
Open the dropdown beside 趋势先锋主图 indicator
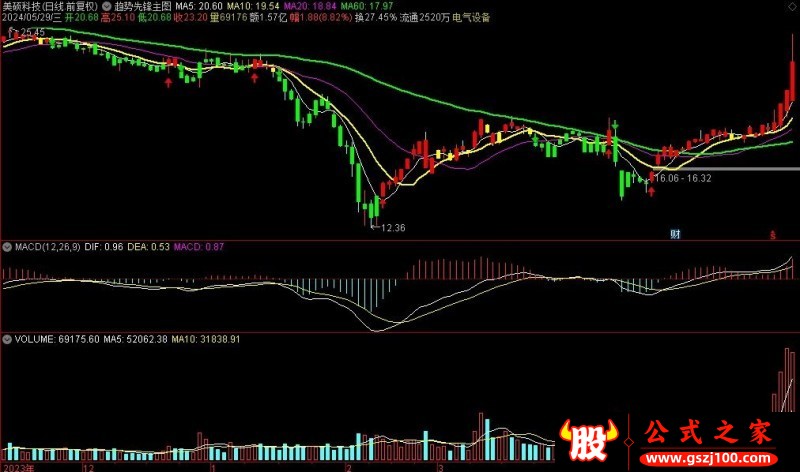coord(107,7)
